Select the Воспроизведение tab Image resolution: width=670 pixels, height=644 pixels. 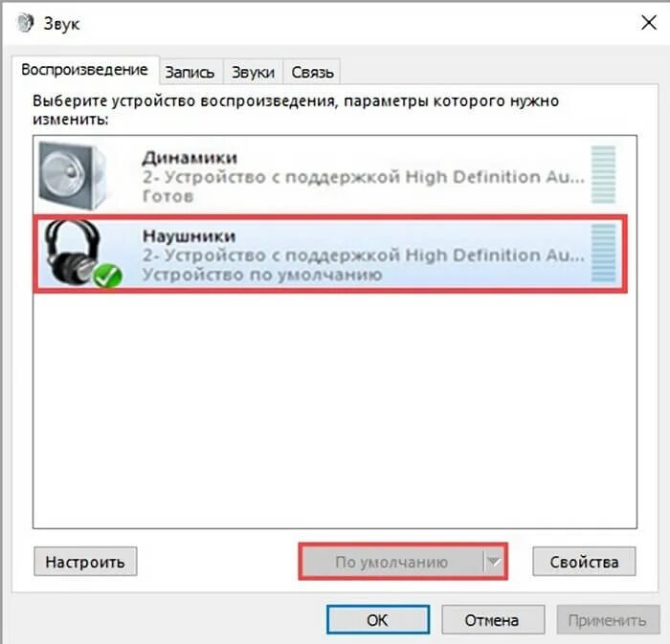point(84,70)
